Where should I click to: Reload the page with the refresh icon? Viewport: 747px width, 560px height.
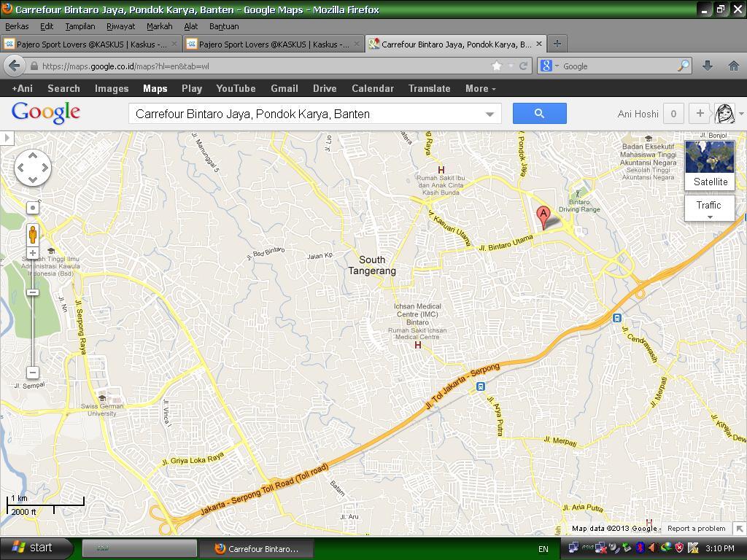pos(523,66)
